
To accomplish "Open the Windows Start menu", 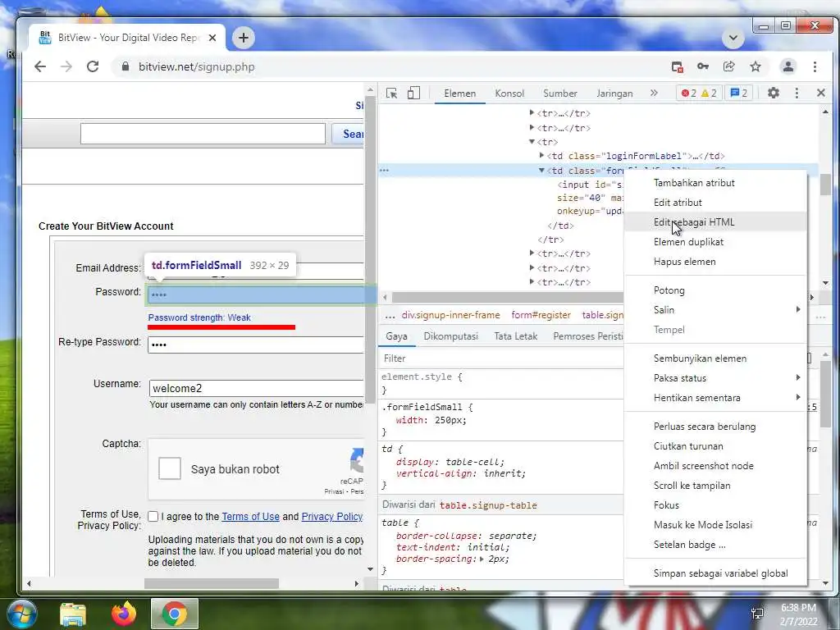I will click(21, 614).
